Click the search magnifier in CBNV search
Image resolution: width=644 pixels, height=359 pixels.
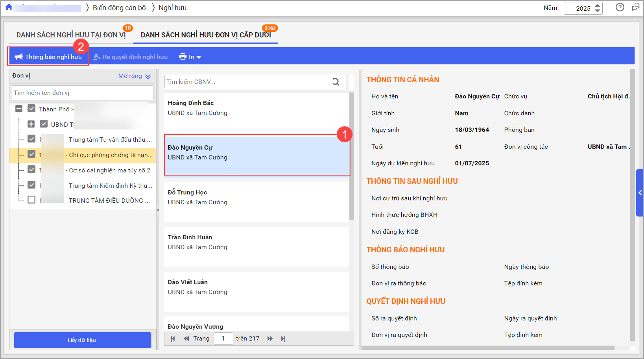(x=336, y=82)
